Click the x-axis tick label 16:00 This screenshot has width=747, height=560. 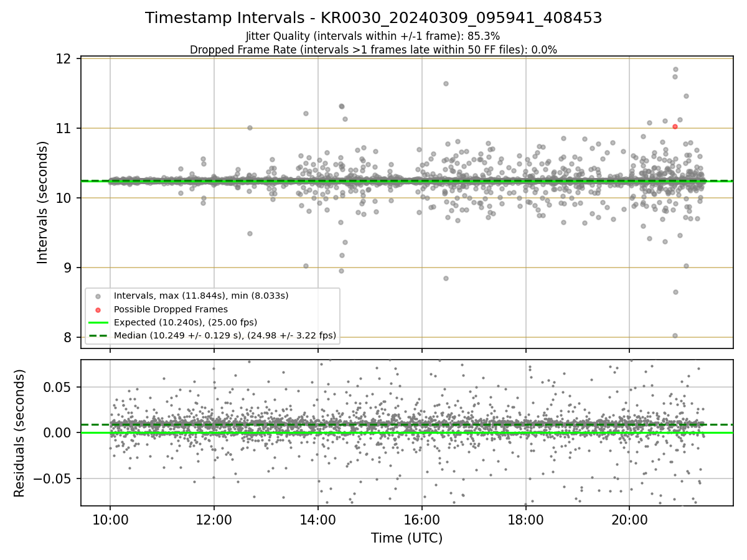click(x=422, y=520)
